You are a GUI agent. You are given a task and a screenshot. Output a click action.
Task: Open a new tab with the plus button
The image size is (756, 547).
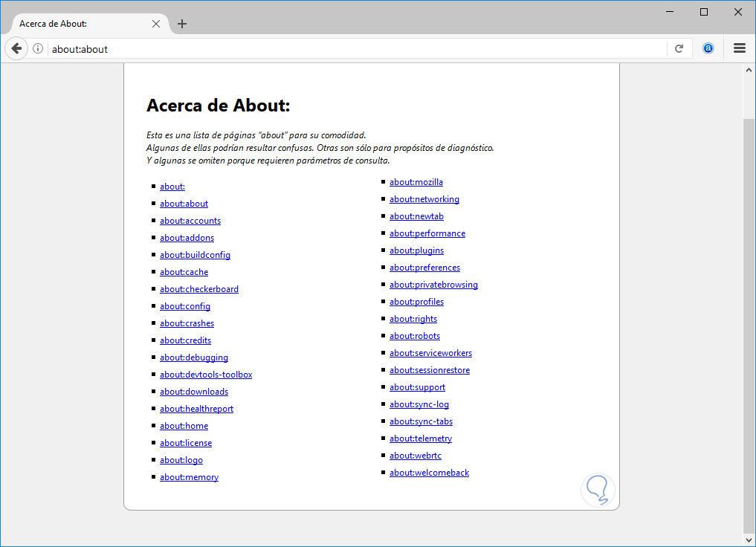182,24
